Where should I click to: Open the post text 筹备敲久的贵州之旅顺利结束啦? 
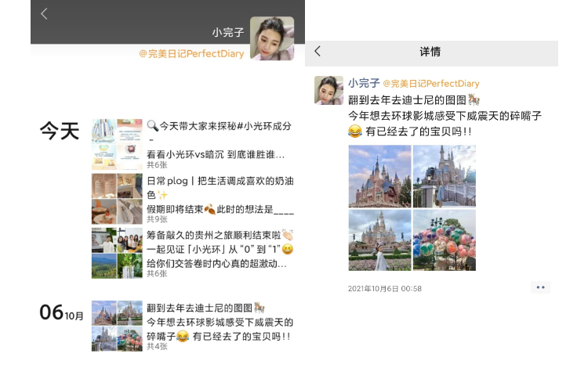click(220, 235)
